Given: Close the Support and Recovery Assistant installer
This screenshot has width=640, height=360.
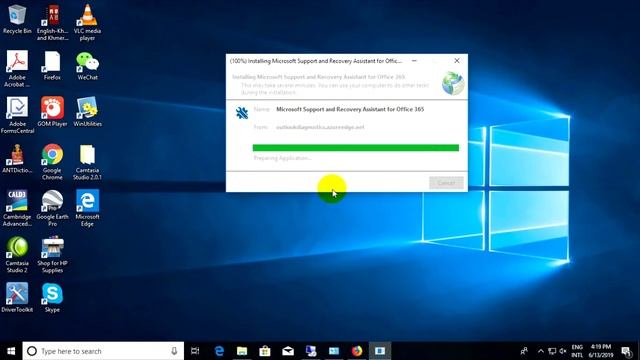Looking at the screenshot, I should coord(457,61).
